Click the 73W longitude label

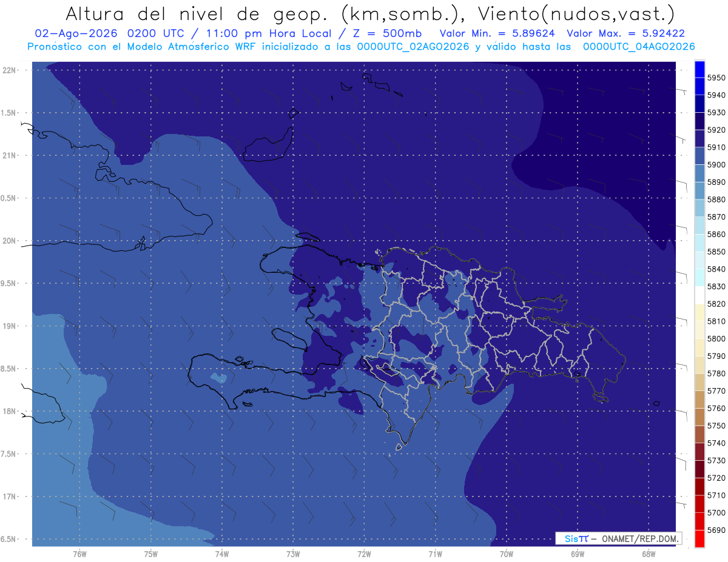(293, 554)
